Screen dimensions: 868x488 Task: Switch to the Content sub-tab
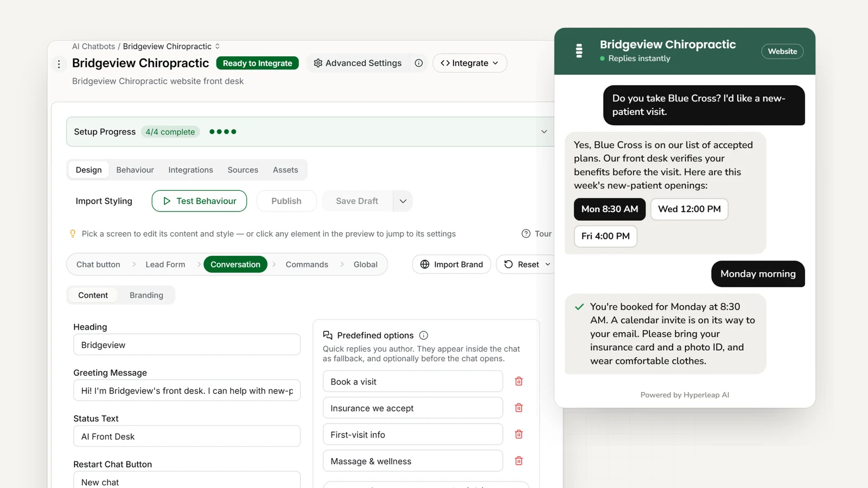coord(93,295)
